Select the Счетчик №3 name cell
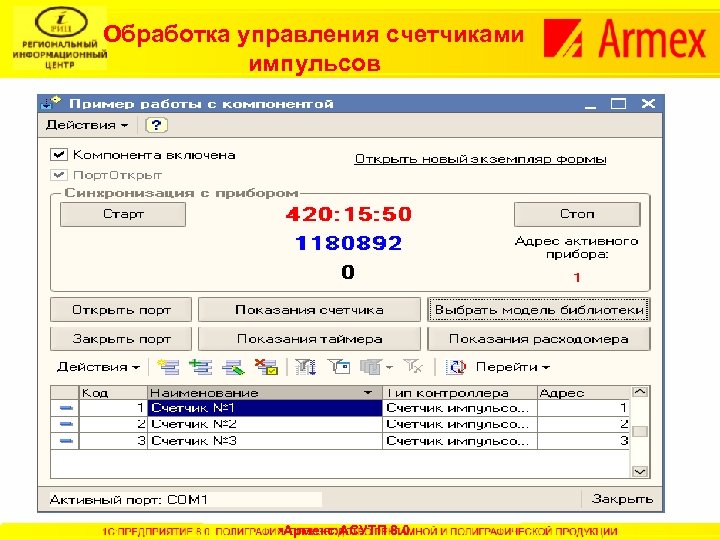This screenshot has width=720, height=540. click(264, 441)
